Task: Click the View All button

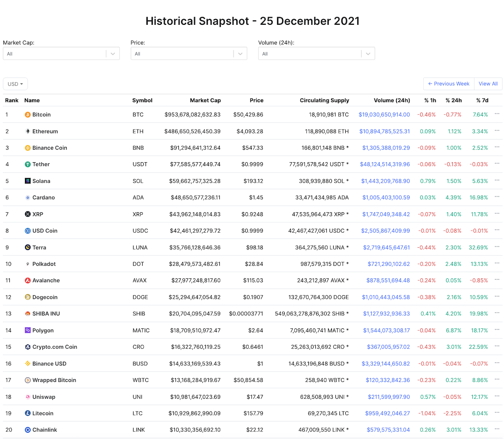Action: click(x=488, y=84)
